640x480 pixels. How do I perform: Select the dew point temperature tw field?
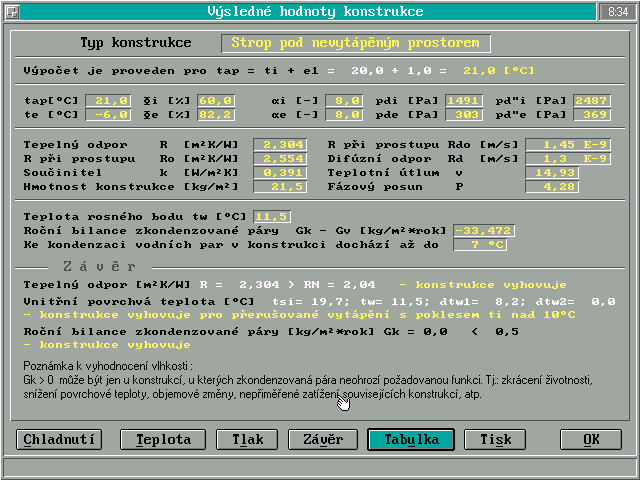(272, 216)
